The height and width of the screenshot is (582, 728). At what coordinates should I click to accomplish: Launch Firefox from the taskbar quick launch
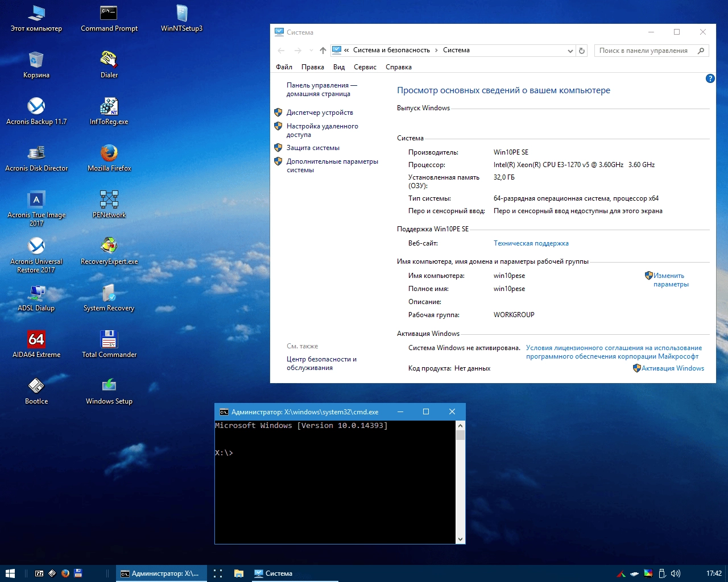tap(65, 573)
